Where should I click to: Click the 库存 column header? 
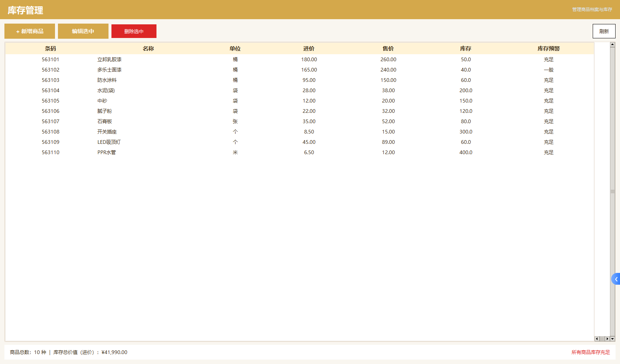466,49
